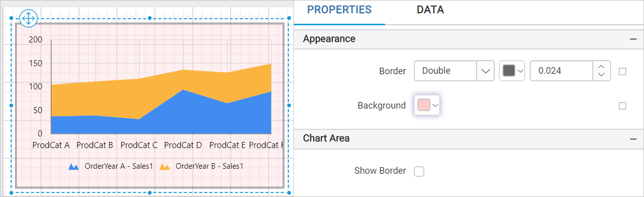This screenshot has width=644, height=197.
Task: Click the border width input field
Action: coord(562,71)
